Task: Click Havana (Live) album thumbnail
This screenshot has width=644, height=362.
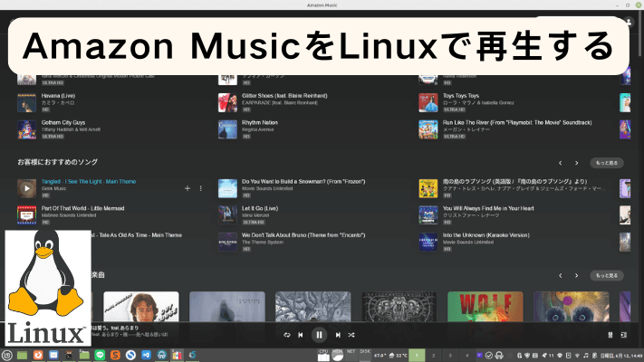Action: pyautogui.click(x=26, y=102)
